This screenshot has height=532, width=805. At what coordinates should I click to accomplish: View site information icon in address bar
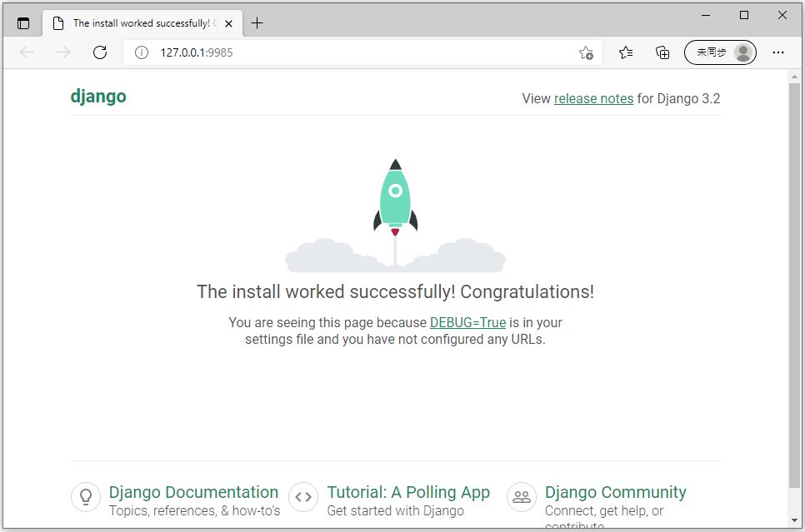(x=142, y=52)
